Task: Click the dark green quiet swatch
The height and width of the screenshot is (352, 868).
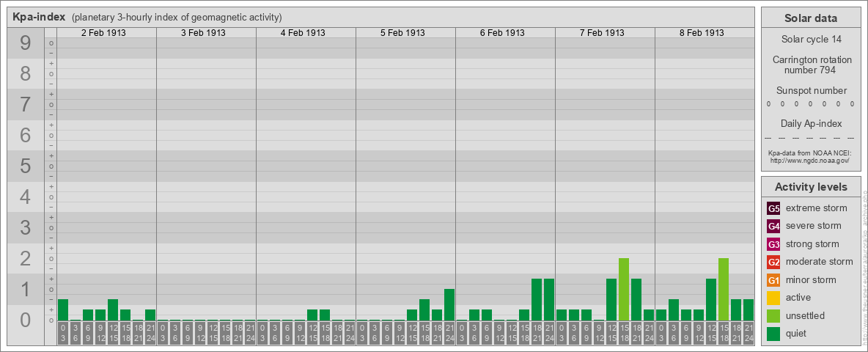Action: [x=773, y=334]
